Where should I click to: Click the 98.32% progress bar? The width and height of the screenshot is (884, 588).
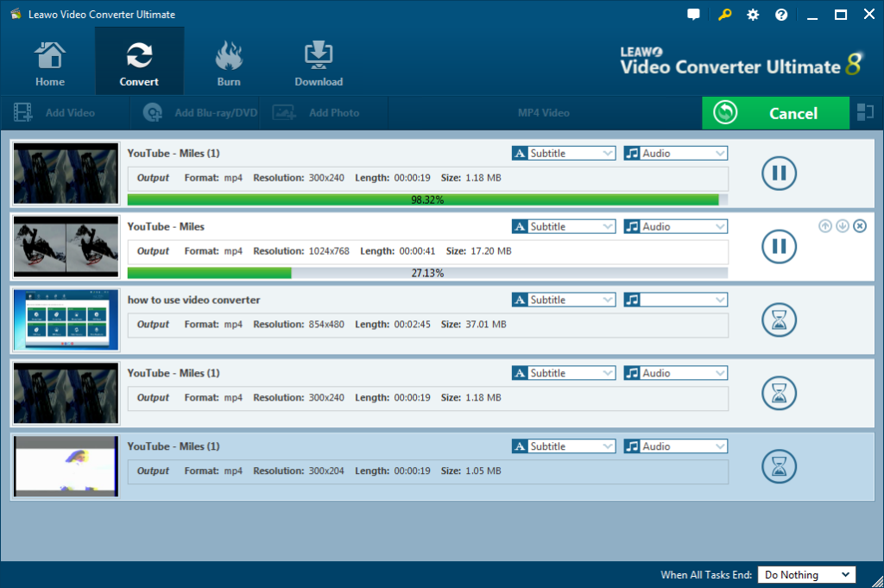pos(427,199)
